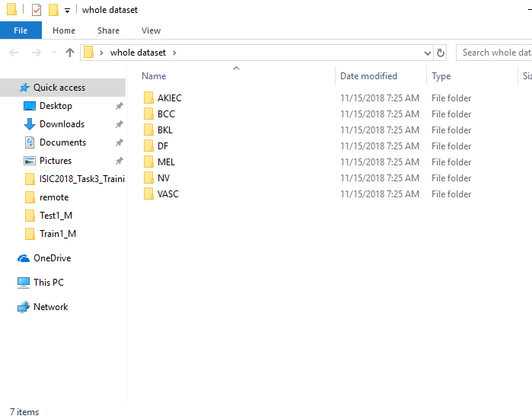The height and width of the screenshot is (419, 532).
Task: Click 'File folder' type for VASC row
Action: (451, 194)
